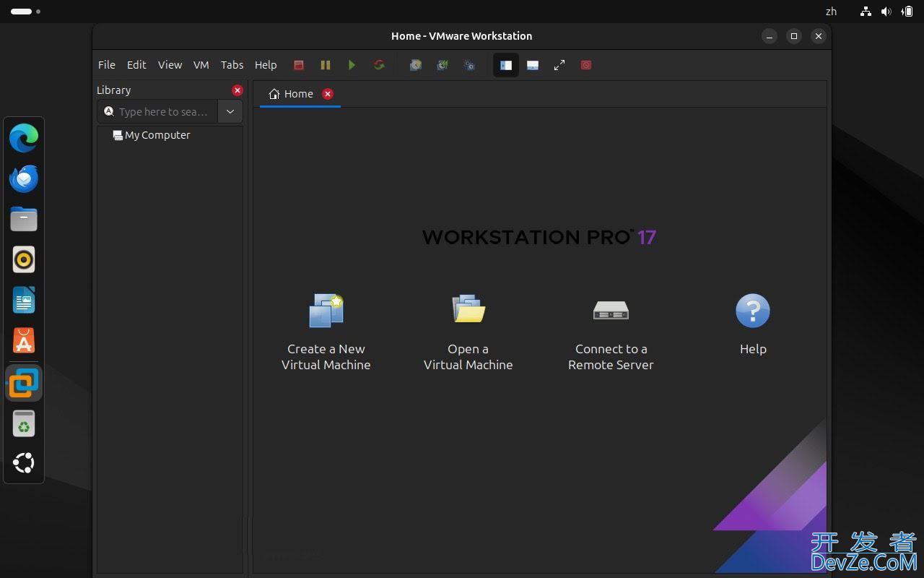Screen dimensions: 924x578
Task: Open the Trash from the dock
Action: tap(24, 424)
